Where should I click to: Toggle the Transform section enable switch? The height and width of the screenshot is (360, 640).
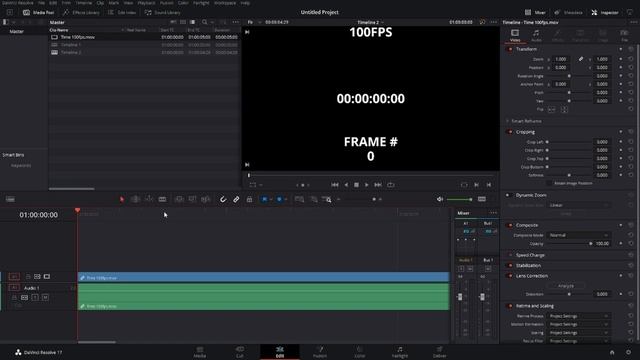click(x=509, y=49)
